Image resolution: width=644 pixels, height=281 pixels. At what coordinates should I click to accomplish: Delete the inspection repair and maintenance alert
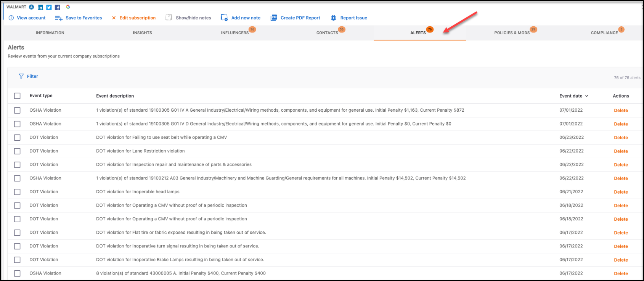tap(621, 165)
